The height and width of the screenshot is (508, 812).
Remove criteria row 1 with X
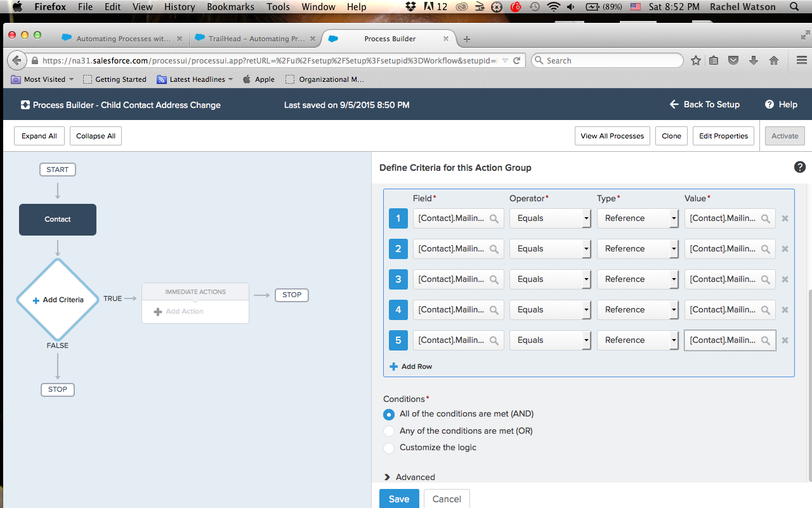pos(785,218)
